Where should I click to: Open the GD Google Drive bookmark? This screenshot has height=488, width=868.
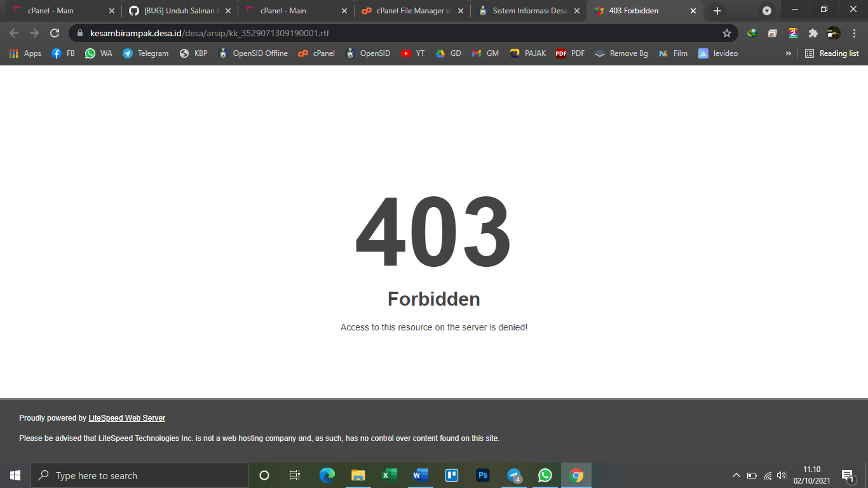click(449, 53)
